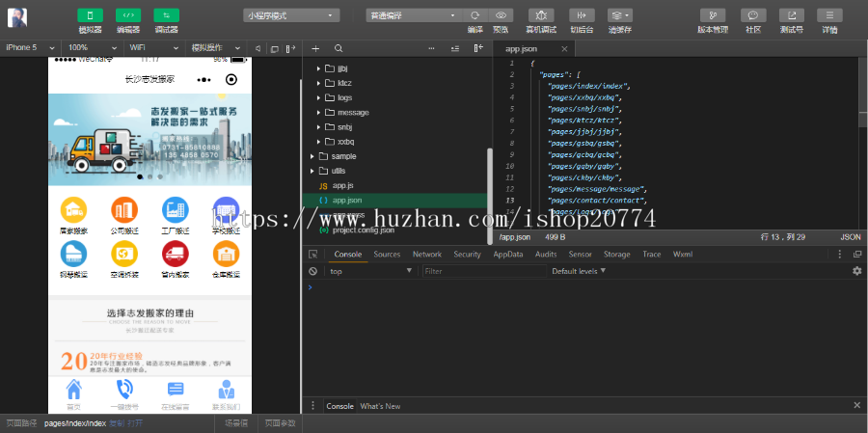Click the open page path link
Image resolution: width=868 pixels, height=433 pixels.
pyautogui.click(x=135, y=423)
